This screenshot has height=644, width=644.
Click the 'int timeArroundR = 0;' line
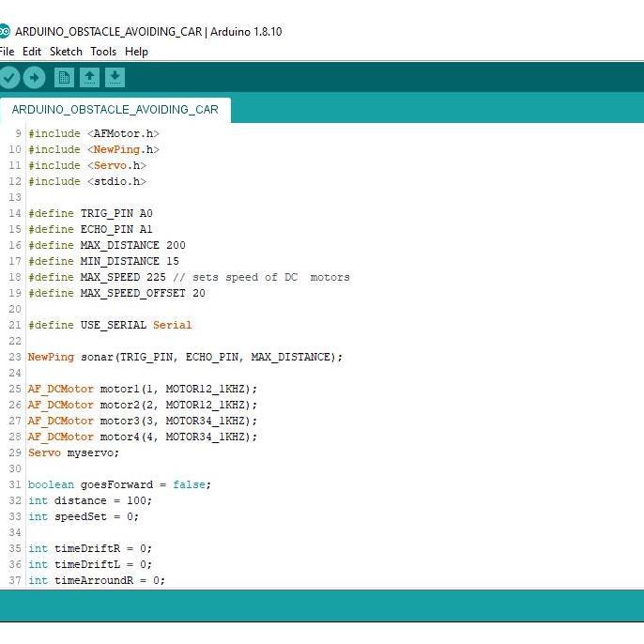coord(97,581)
